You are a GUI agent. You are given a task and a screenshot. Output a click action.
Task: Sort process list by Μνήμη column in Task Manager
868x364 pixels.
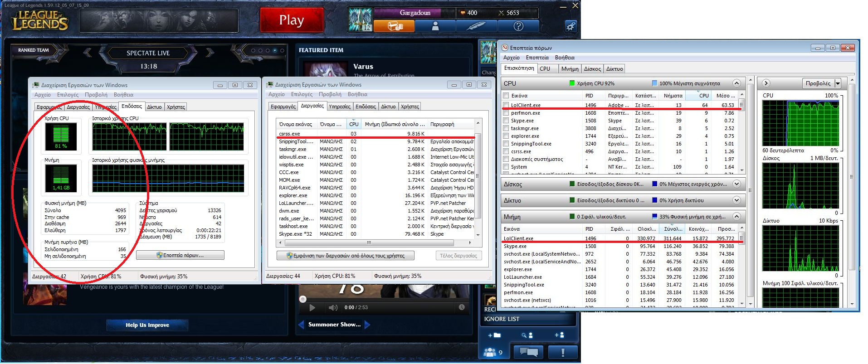(395, 124)
